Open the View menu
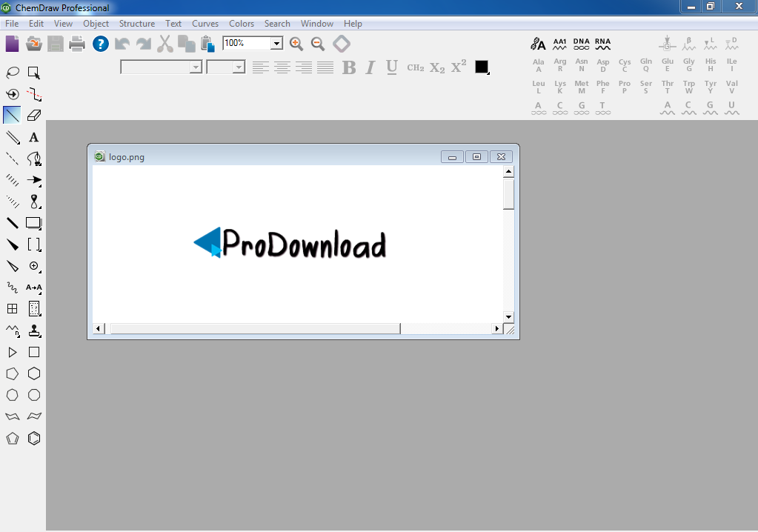 pos(63,23)
